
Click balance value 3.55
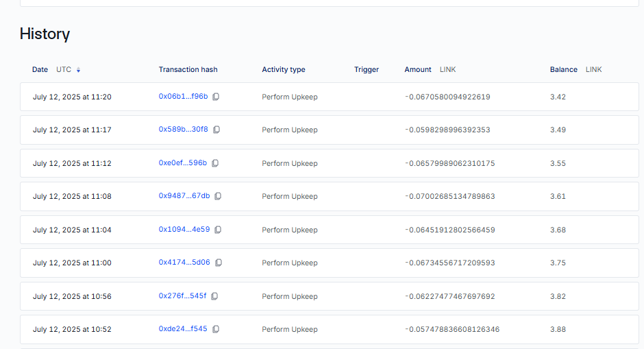tap(558, 164)
